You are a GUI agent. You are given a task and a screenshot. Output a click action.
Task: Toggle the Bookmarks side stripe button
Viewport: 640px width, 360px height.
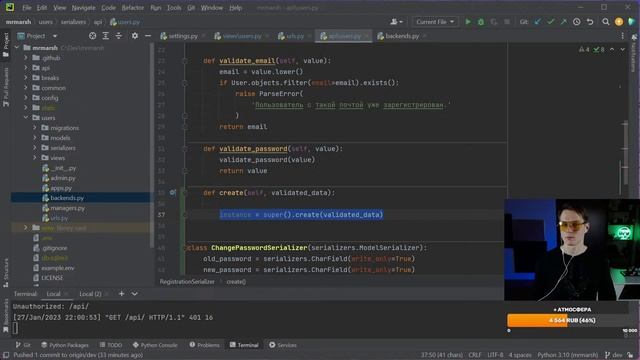[x=6, y=316]
